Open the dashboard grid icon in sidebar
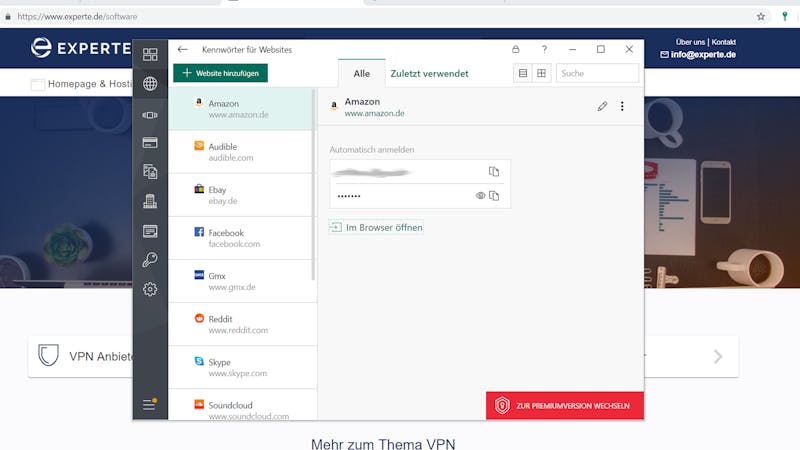 (x=150, y=55)
